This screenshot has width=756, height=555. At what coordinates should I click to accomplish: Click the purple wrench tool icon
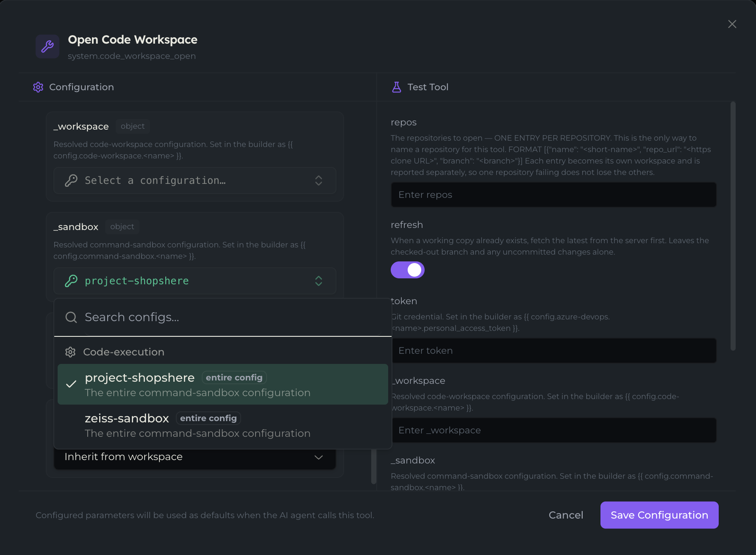tap(47, 47)
